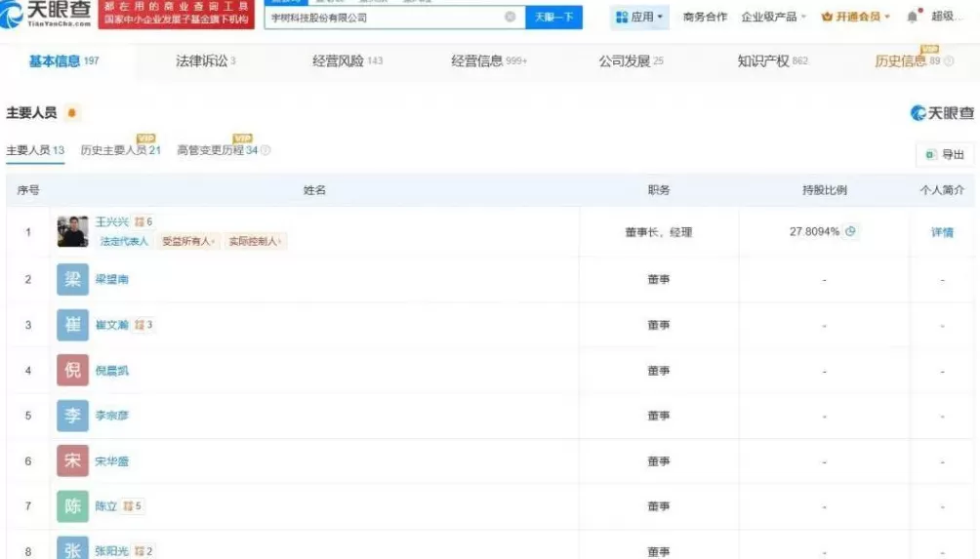The width and height of the screenshot is (980, 559).
Task: Switch to the 基本信息 tab
Action: (x=63, y=60)
